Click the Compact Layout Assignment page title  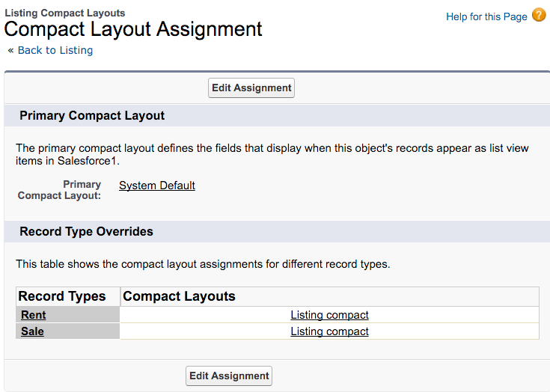(x=133, y=30)
